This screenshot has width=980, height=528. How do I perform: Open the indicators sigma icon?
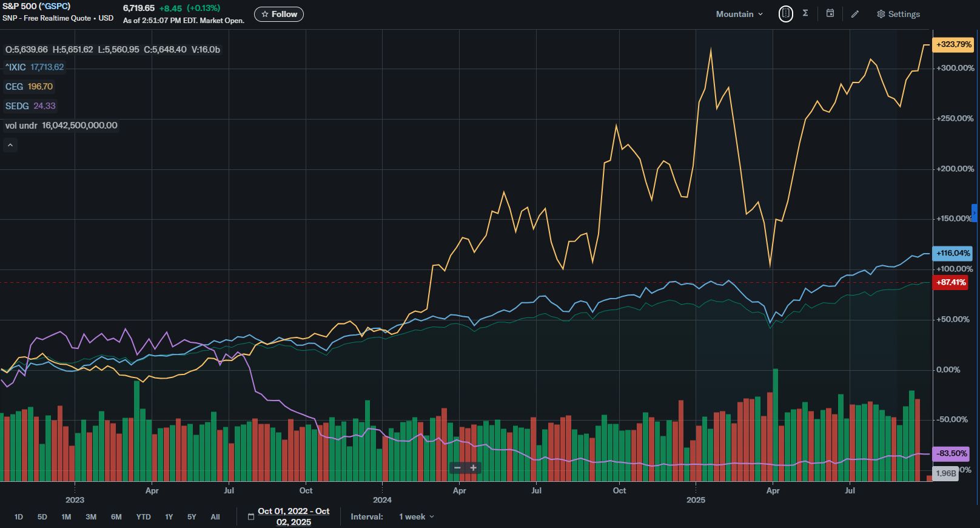tap(805, 13)
